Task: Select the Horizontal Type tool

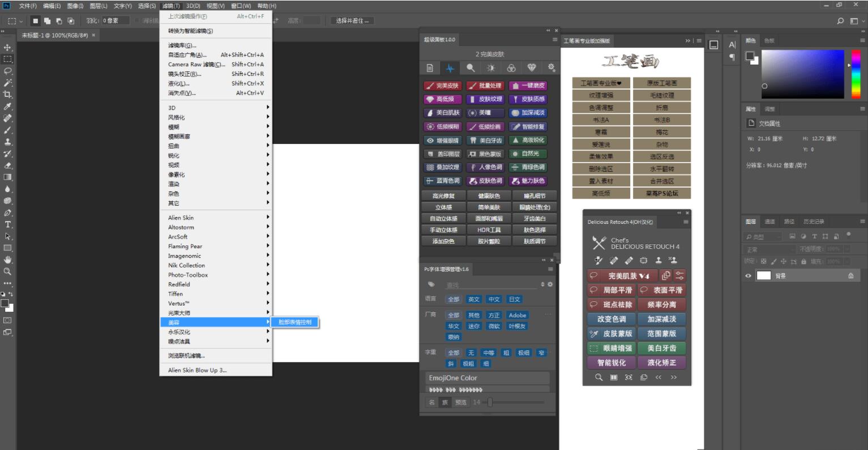Action: 8,224
